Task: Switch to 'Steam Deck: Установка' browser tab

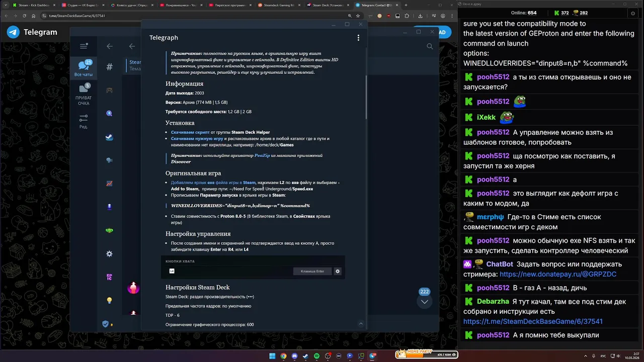Action: point(329,5)
